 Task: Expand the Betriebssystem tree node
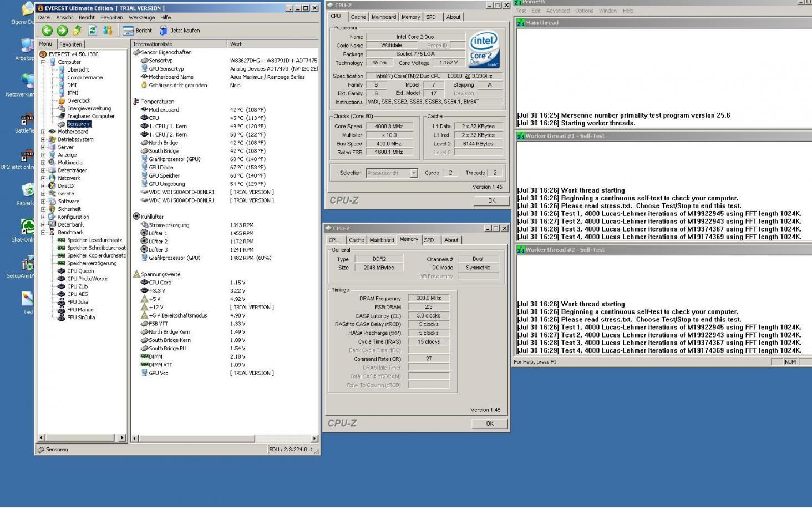coord(43,139)
